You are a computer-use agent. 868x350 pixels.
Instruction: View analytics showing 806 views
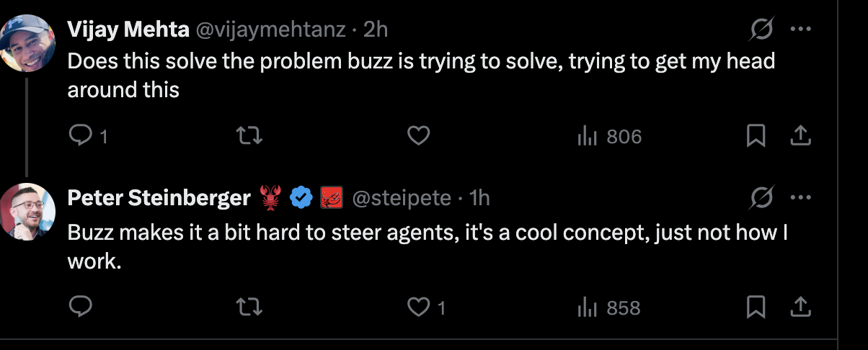click(x=609, y=136)
